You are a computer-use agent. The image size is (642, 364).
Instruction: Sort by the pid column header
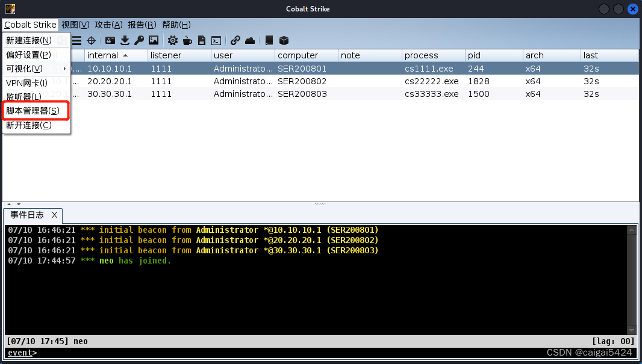pyautogui.click(x=494, y=55)
